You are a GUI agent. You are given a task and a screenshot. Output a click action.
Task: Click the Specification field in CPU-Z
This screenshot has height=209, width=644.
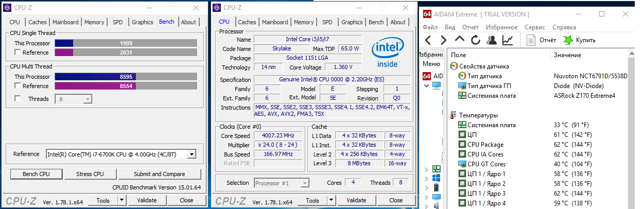[332, 80]
